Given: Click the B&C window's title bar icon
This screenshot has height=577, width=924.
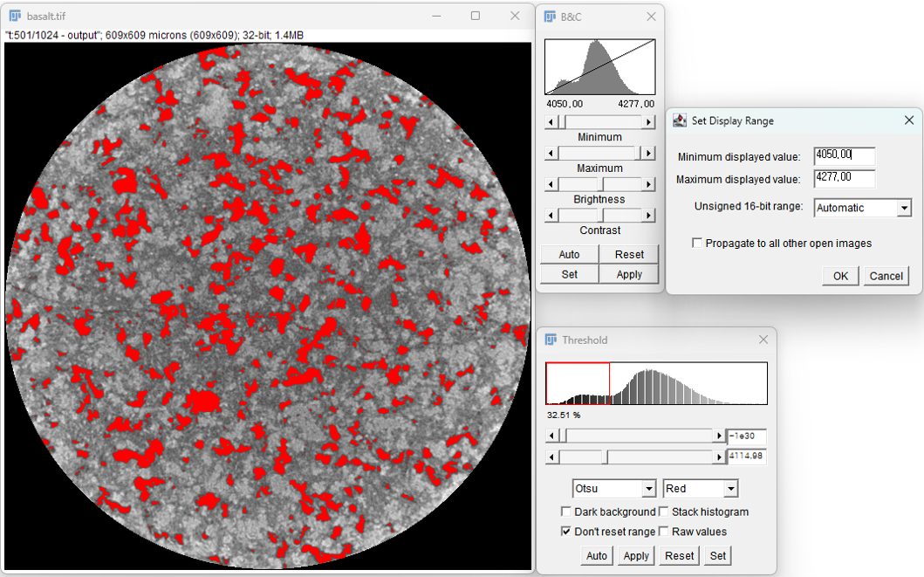Looking at the screenshot, I should pos(549,16).
